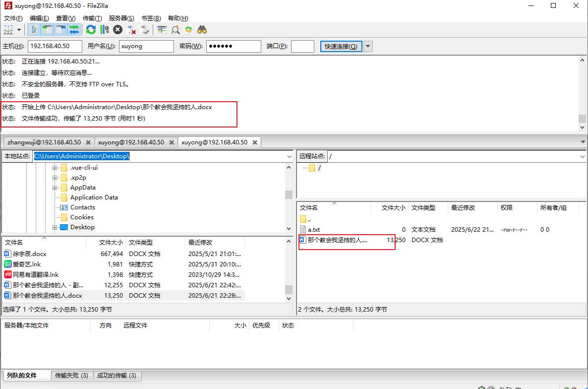Viewport: 588px width, 389px height.
Task: Open the directory listing filters dialog
Action: click(x=162, y=30)
